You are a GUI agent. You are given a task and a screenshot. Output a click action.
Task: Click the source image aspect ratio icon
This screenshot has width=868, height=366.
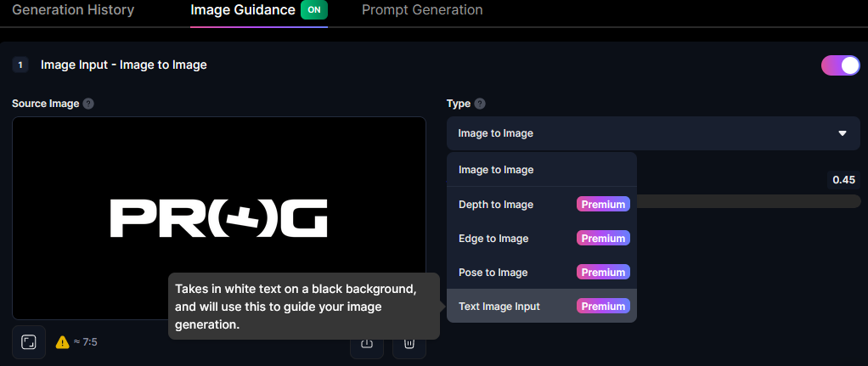coord(28,342)
